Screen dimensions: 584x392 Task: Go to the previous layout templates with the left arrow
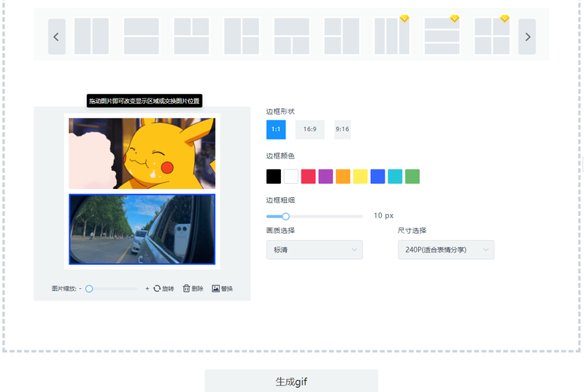pyautogui.click(x=57, y=36)
